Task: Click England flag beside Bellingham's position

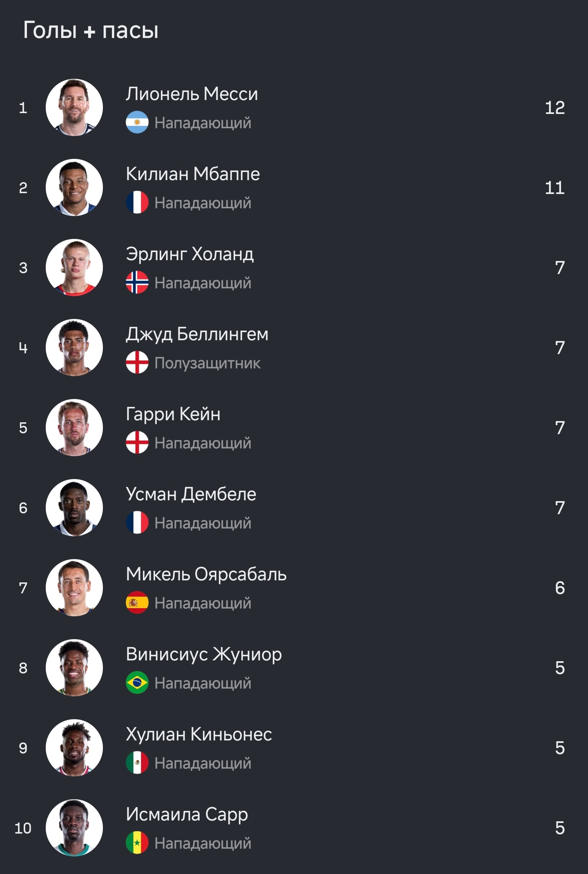Action: pyautogui.click(x=137, y=362)
